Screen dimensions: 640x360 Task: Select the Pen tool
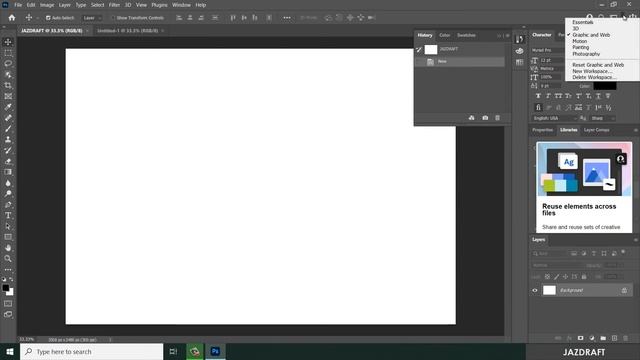8,204
